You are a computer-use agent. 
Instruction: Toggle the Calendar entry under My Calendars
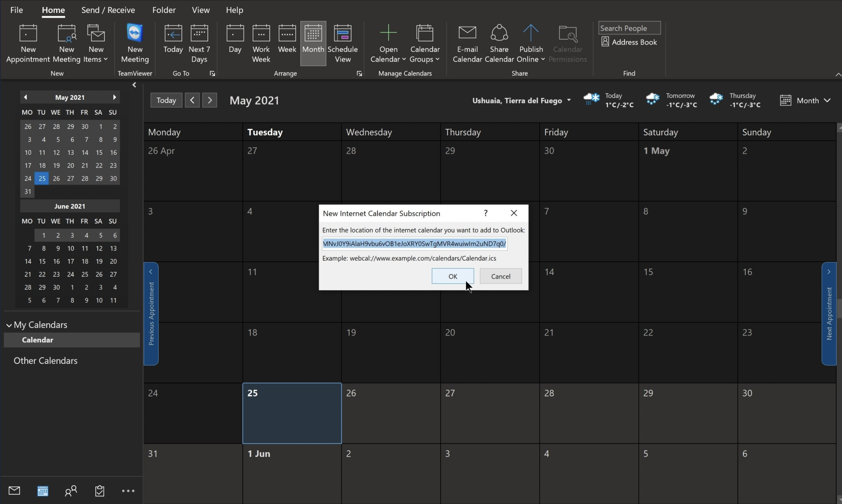(37, 340)
